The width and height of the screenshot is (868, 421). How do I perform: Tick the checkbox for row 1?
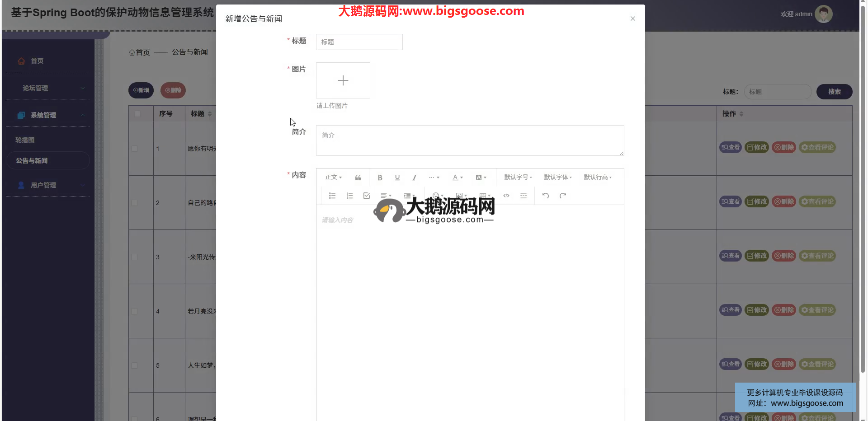[134, 149]
